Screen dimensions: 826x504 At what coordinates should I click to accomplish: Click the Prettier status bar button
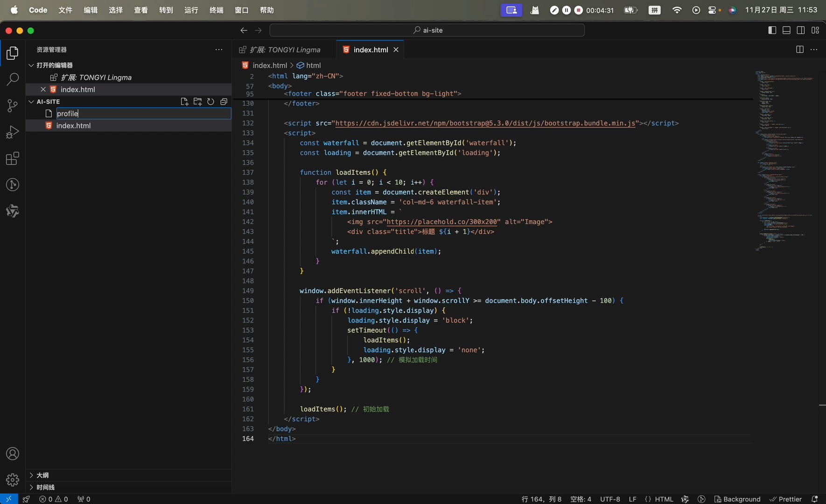[x=786, y=499]
